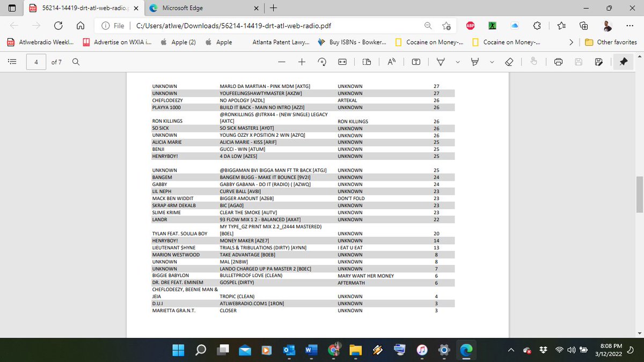
Task: Open Dropbox from the system tray
Action: tap(544, 350)
